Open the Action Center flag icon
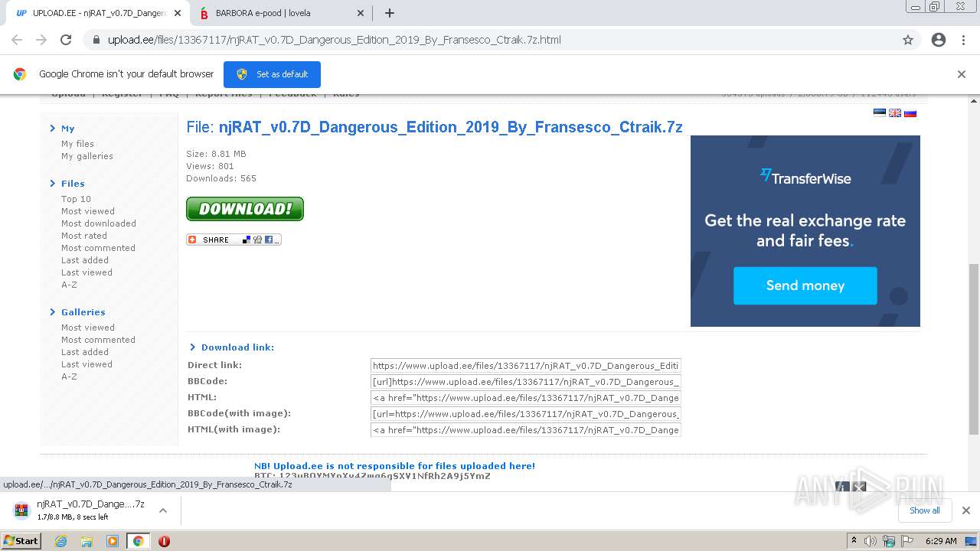Viewport: 980px width, 551px height. (907, 541)
